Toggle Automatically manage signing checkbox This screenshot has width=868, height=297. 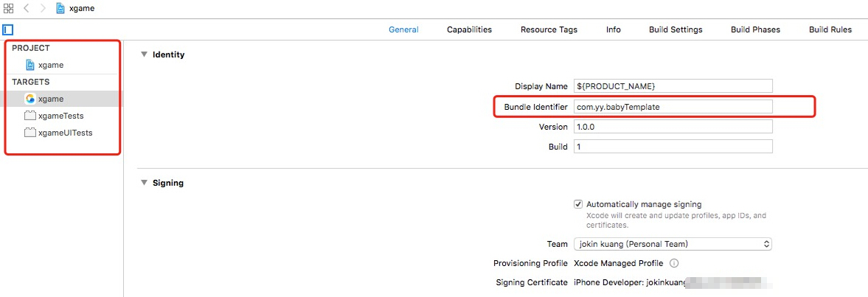click(578, 204)
